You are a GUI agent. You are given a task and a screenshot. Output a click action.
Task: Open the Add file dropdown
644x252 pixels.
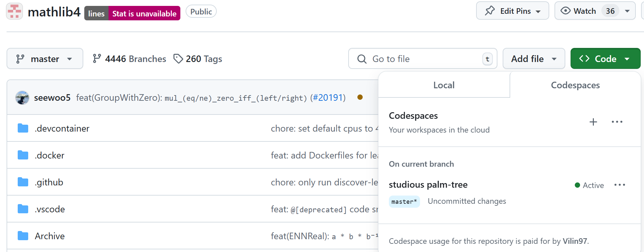(x=534, y=59)
